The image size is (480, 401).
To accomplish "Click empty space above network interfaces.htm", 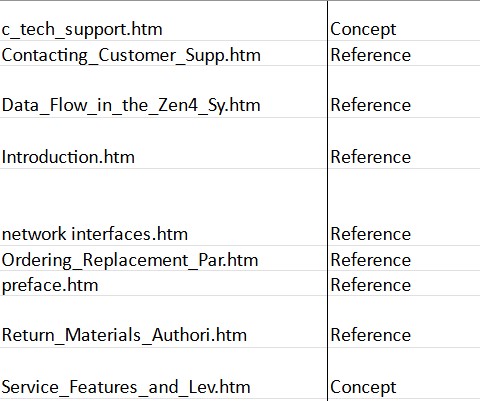I will (163, 195).
